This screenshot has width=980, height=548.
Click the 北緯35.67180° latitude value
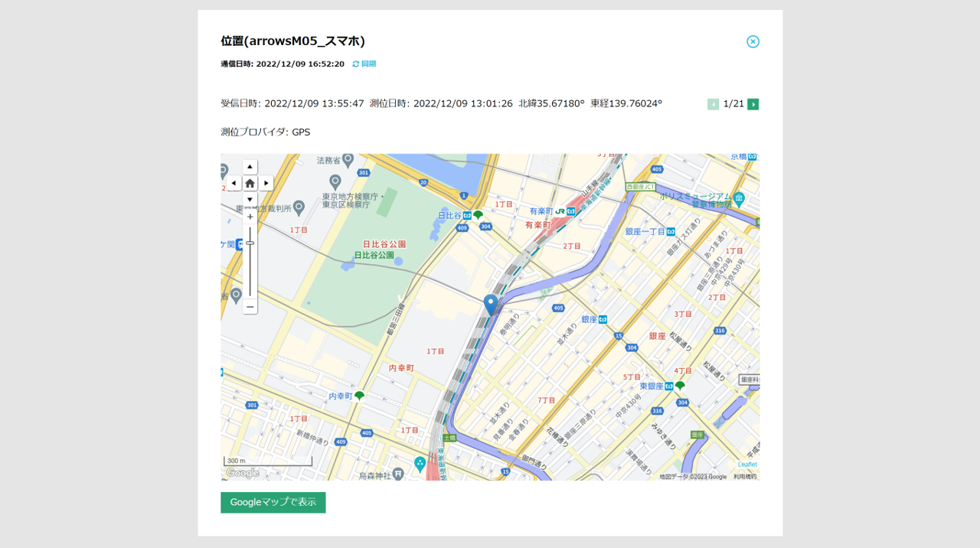[551, 103]
